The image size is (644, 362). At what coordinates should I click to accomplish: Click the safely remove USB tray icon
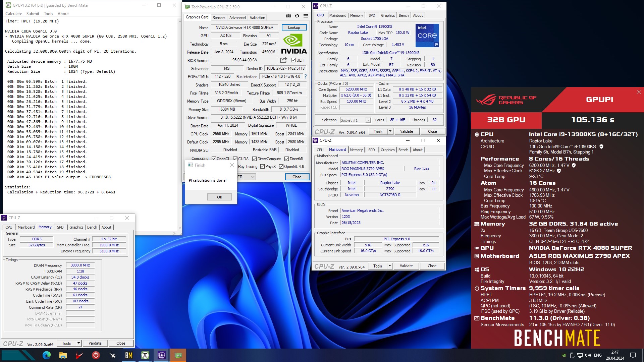[x=572, y=355]
